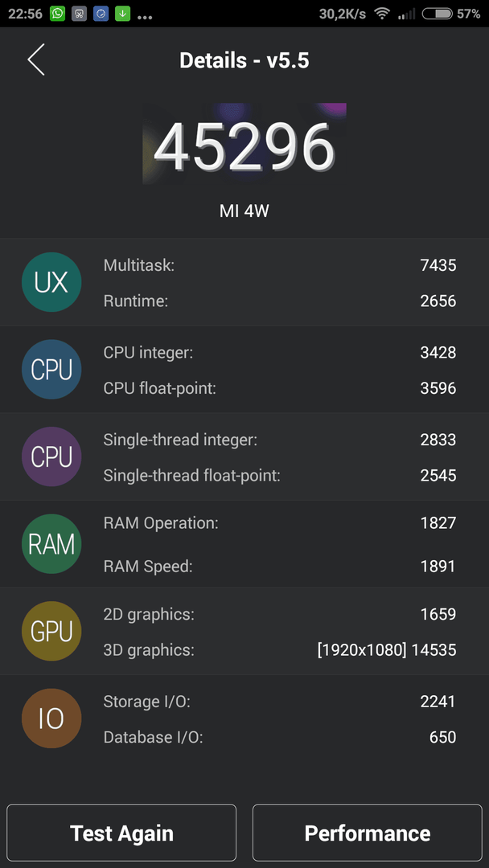Select the 3D graphics score row
Viewport: 489px width, 868px height.
point(280,649)
